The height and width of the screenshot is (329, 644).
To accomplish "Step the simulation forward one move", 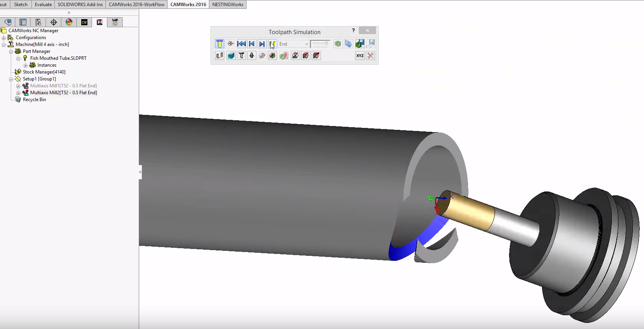I will (x=262, y=44).
